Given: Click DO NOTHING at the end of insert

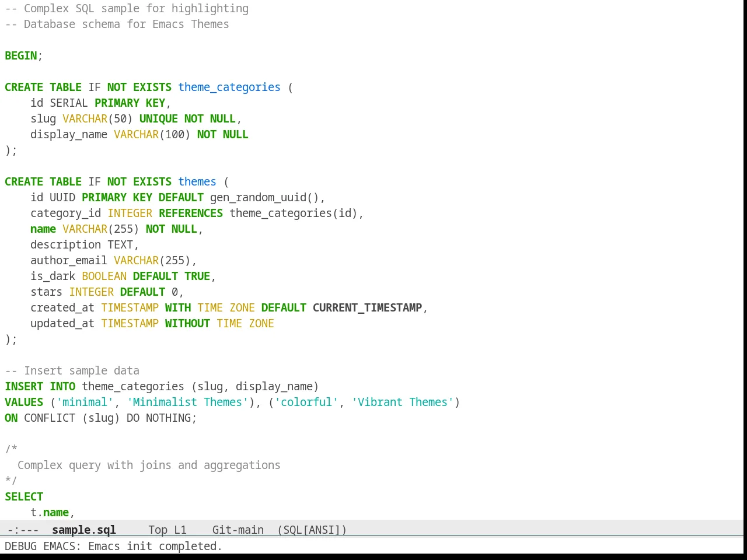Looking at the screenshot, I should [159, 418].
